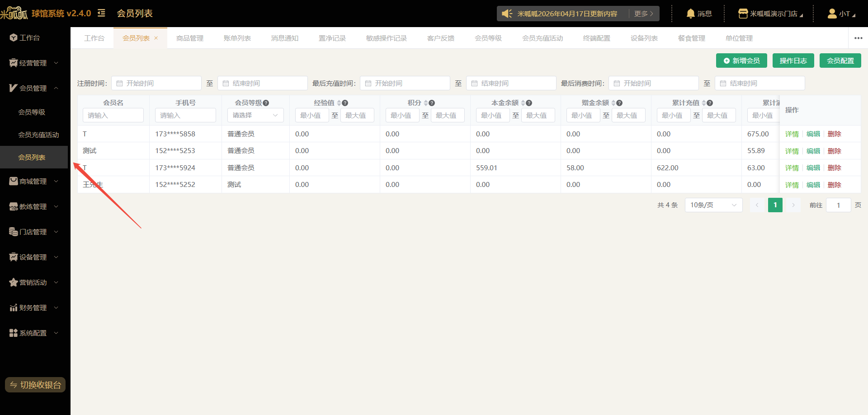This screenshot has height=415, width=868.
Task: Expand 商城管理 sidebar section
Action: click(34, 181)
